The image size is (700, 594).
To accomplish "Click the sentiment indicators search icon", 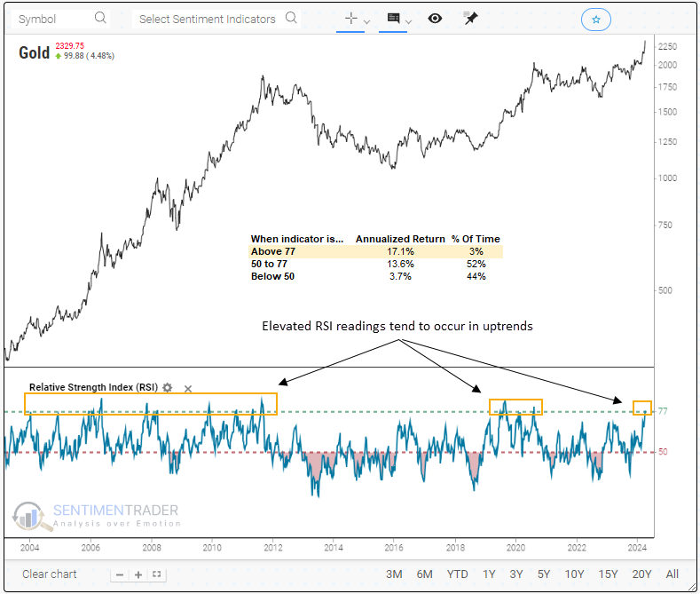I will point(289,19).
